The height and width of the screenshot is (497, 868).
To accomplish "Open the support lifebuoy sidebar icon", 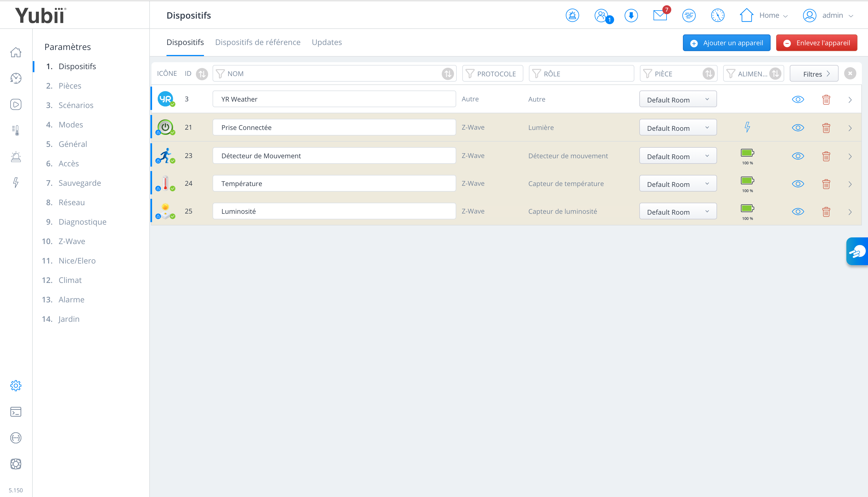I will tap(16, 464).
